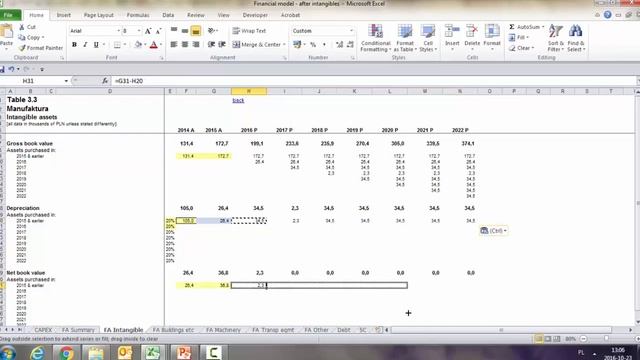Image resolution: width=640 pixels, height=360 pixels.
Task: Increase decimal places
Action: pyautogui.click(x=339, y=44)
